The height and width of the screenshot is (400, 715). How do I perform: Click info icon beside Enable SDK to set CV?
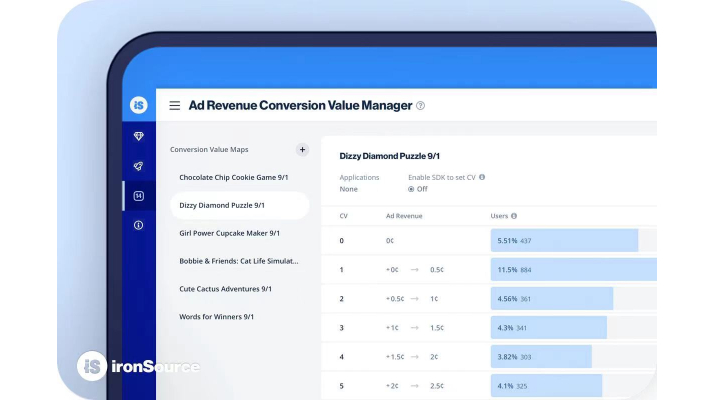click(482, 177)
